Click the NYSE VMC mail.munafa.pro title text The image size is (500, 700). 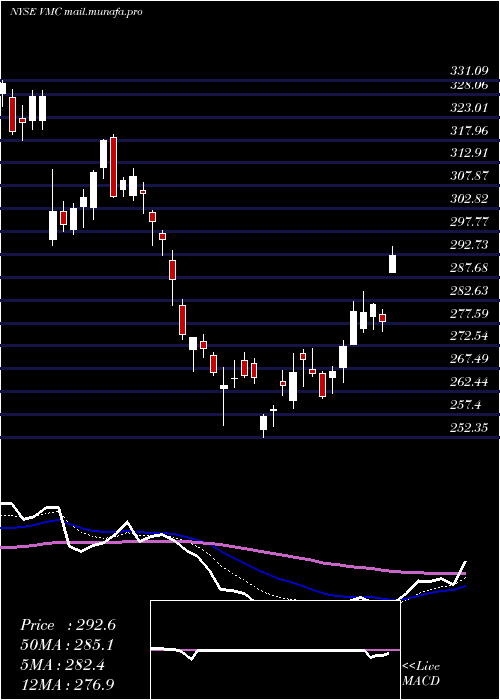76,12
